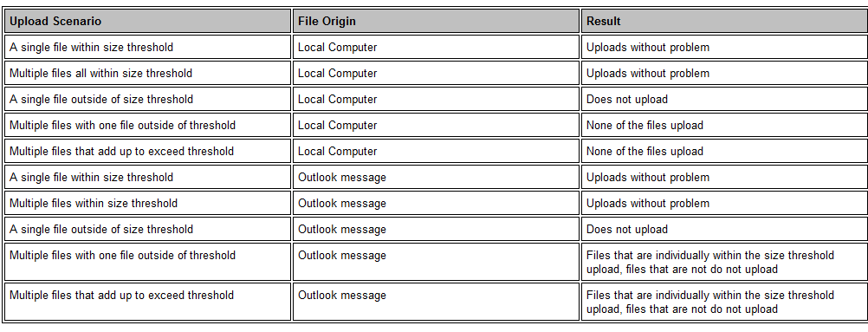Screen dimensions: 868x332
Task: Click the first 'Files that are individually within' result
Action: [x=724, y=262]
